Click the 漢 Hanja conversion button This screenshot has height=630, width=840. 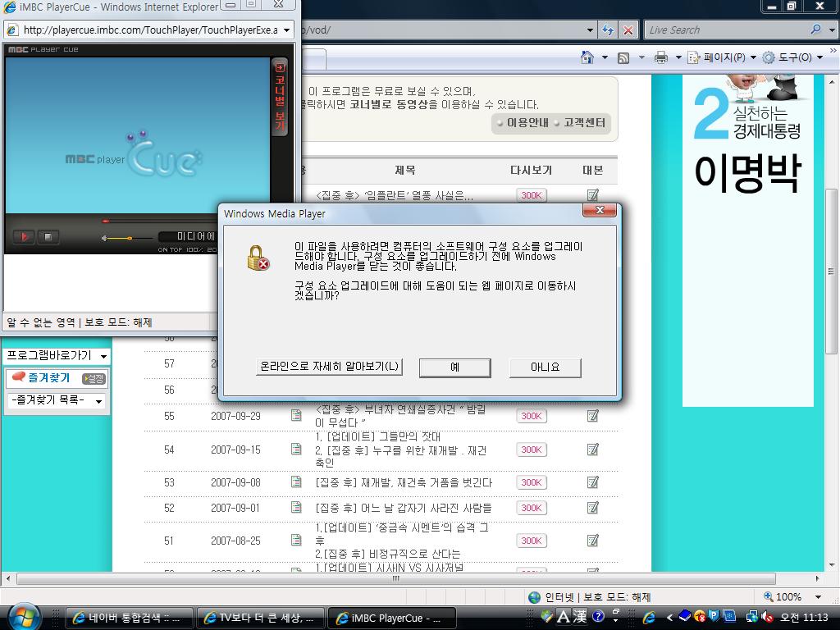pos(580,617)
